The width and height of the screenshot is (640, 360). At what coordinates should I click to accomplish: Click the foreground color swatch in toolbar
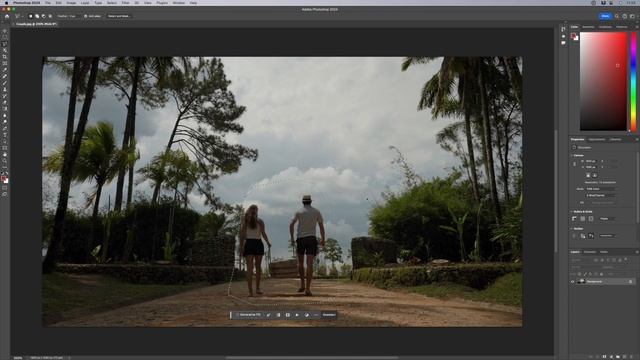[4, 179]
